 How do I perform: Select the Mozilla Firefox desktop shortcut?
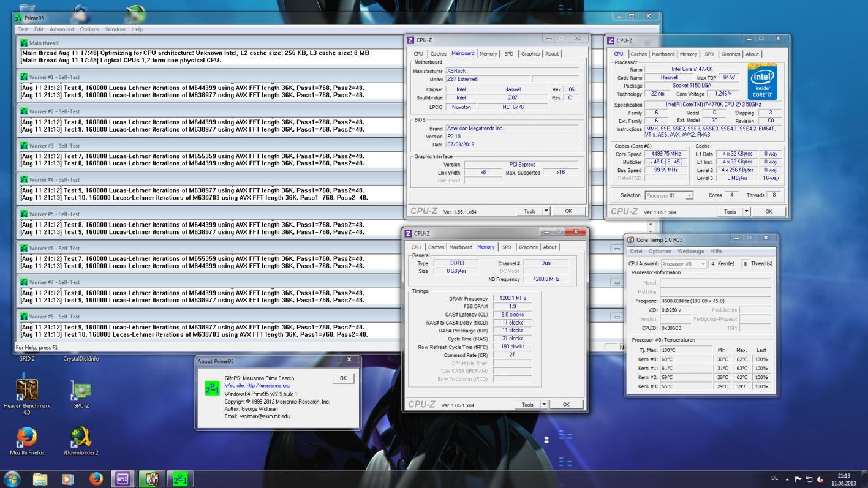click(27, 442)
